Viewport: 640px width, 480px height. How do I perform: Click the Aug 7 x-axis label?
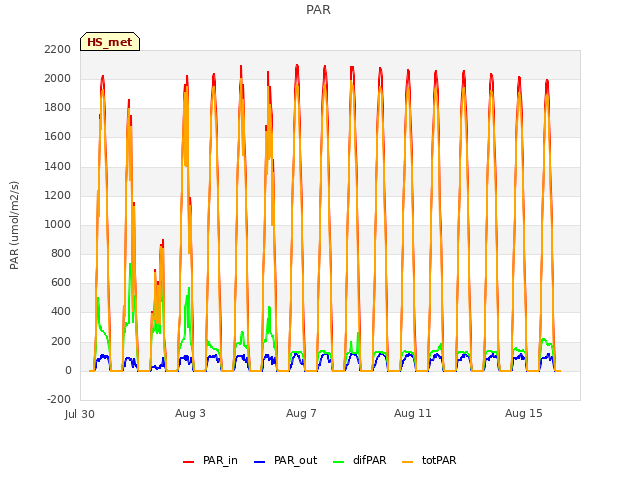301,413
